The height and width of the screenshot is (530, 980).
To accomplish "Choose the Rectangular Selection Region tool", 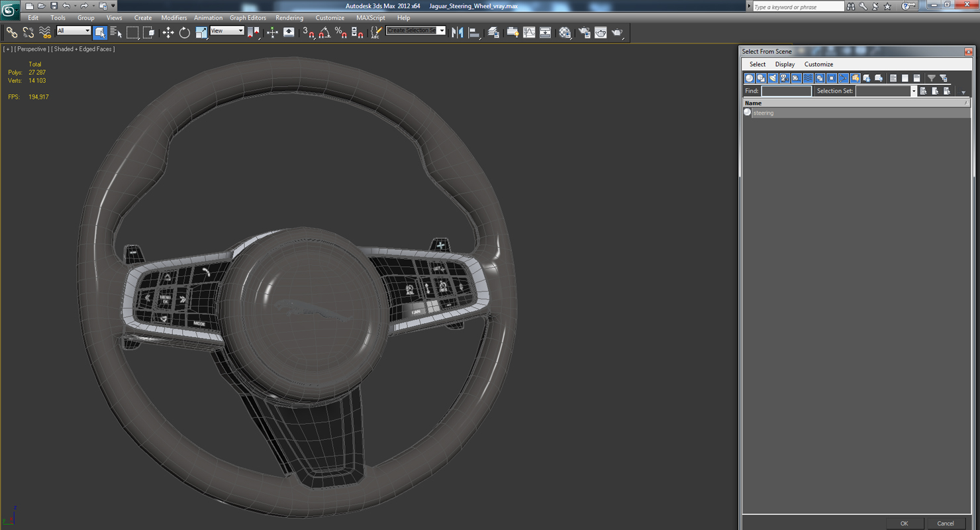I will pyautogui.click(x=132, y=32).
